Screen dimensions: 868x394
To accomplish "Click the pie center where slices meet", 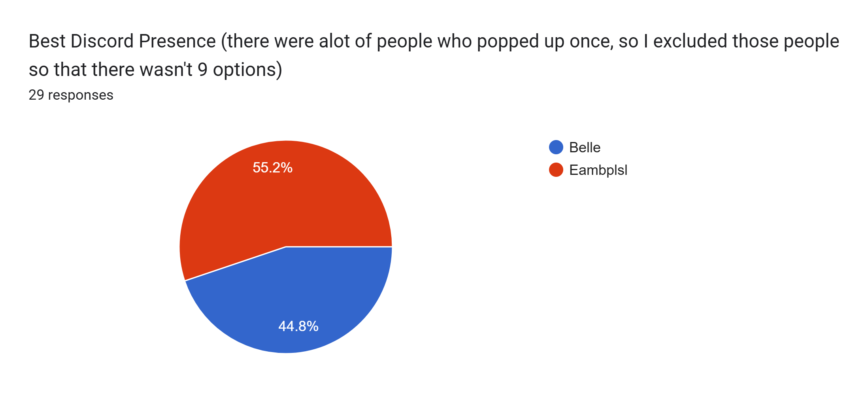I will 286,247.
